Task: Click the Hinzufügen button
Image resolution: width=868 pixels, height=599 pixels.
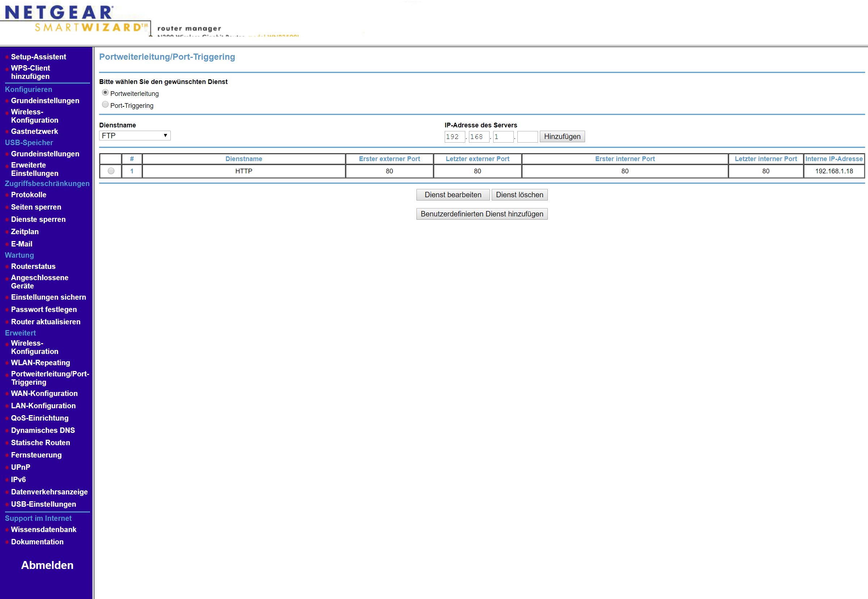Action: pyautogui.click(x=562, y=136)
